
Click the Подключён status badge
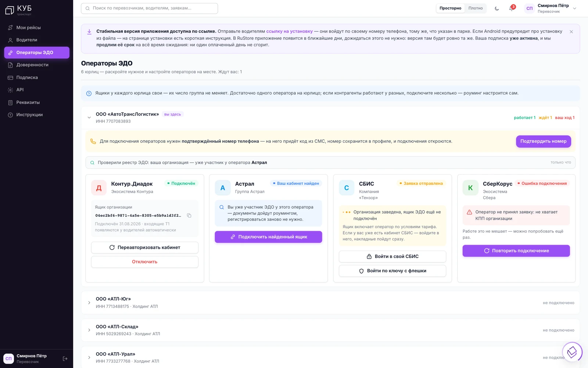181,184
